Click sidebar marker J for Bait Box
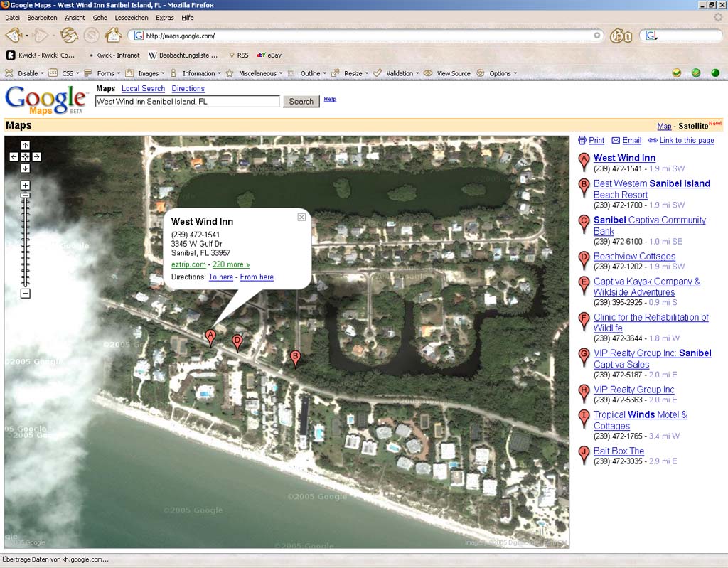 (x=584, y=455)
